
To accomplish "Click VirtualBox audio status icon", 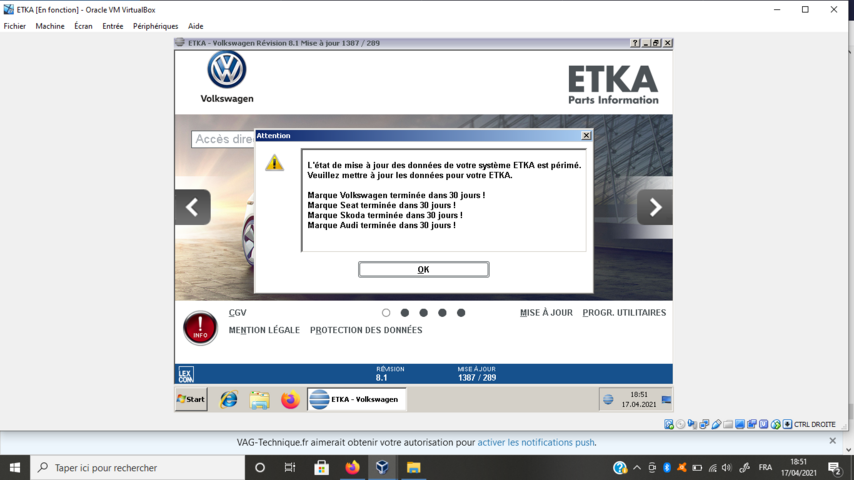I will coord(692,424).
